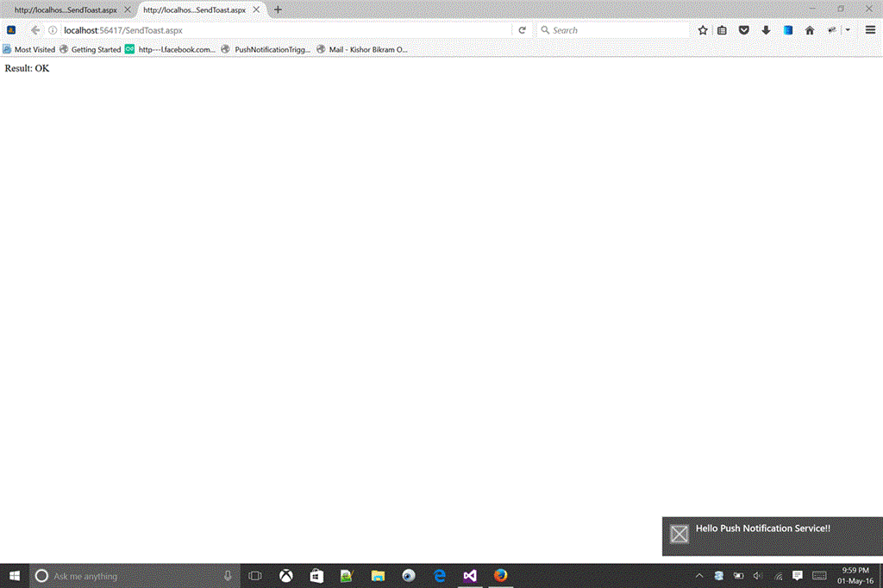The image size is (883, 588).
Task: Launch the Microsoft Edge taskbar icon
Action: 439,576
